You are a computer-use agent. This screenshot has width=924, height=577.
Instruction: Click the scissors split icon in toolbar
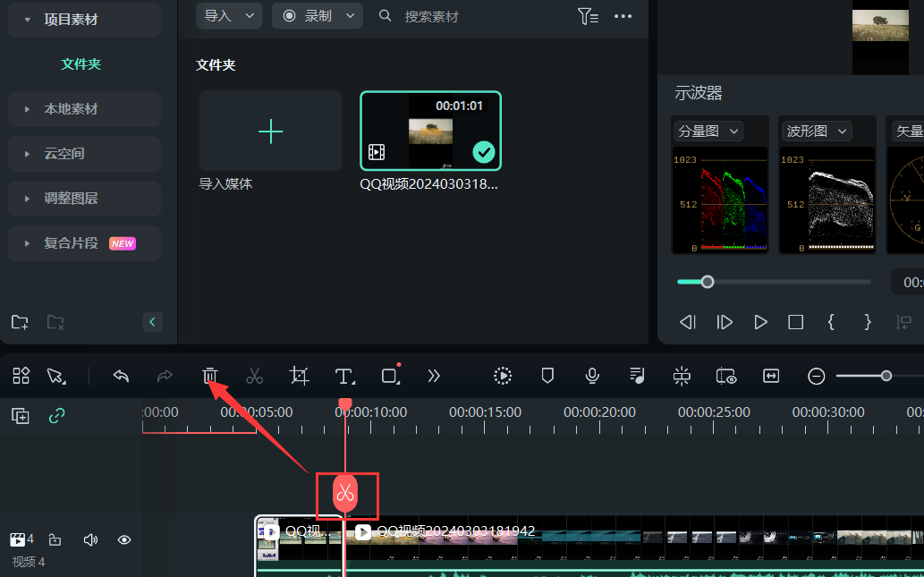(x=255, y=376)
